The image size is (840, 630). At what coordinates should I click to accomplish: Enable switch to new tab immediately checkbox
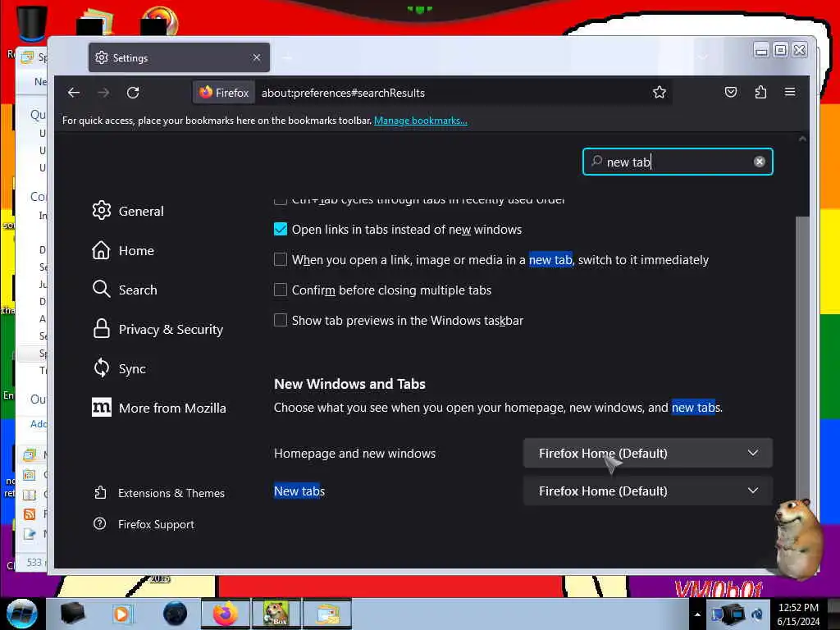[x=281, y=260]
